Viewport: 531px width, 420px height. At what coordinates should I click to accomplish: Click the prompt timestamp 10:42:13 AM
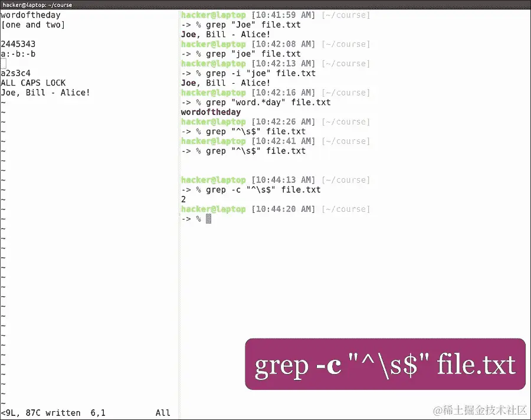[283, 64]
